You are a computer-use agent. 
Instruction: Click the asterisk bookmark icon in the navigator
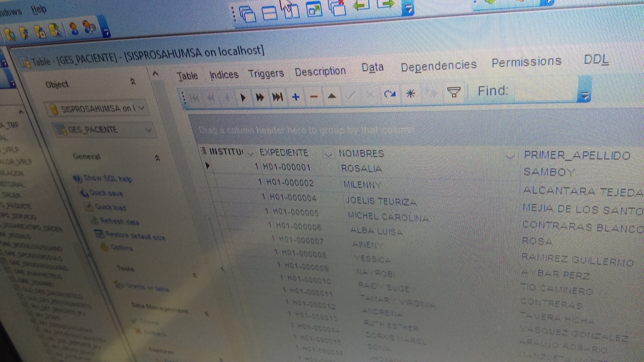point(411,93)
